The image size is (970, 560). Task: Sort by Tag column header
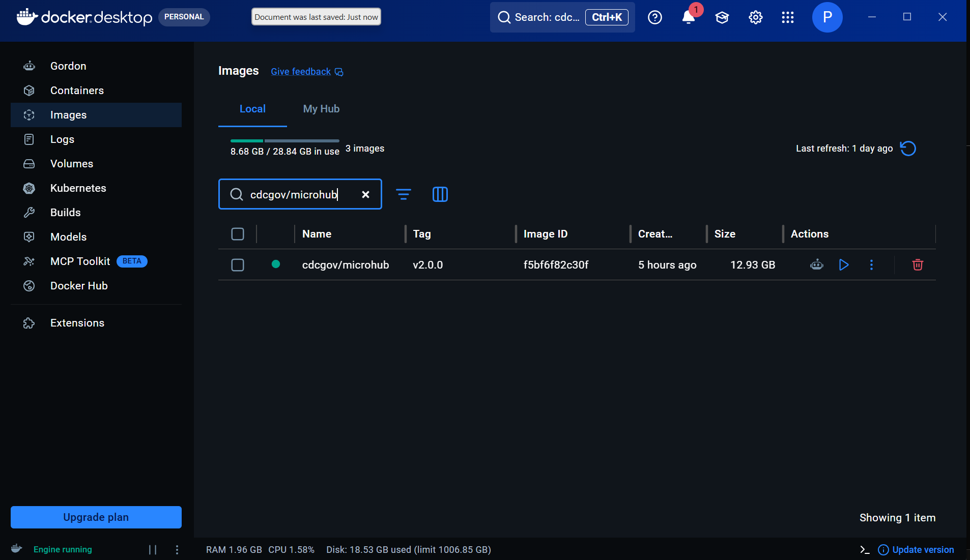tap(422, 234)
